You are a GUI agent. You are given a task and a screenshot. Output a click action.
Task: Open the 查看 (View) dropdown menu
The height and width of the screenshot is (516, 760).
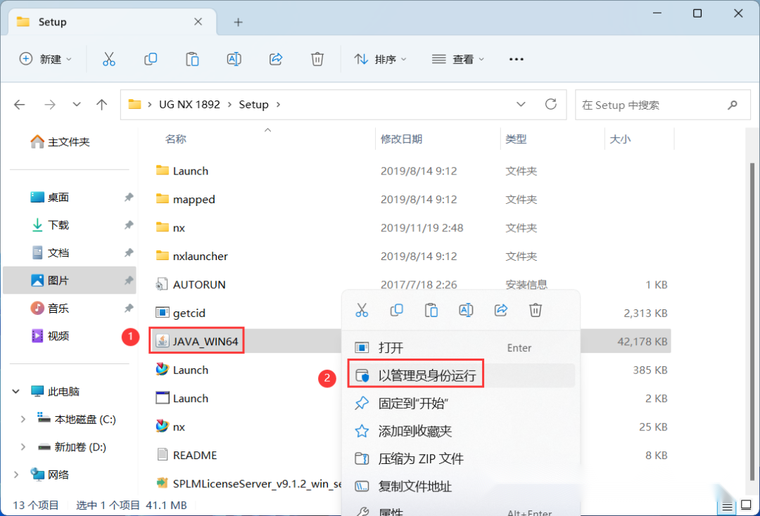pos(458,59)
